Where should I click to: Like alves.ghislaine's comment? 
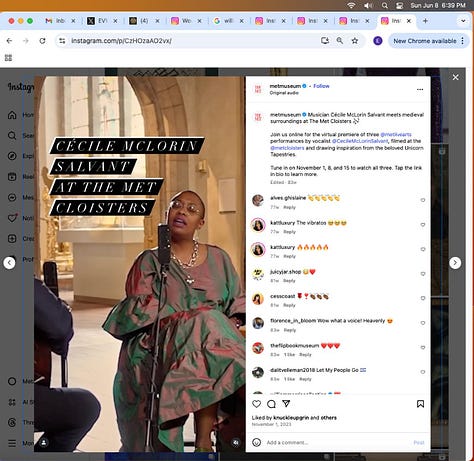pyautogui.click(x=423, y=200)
